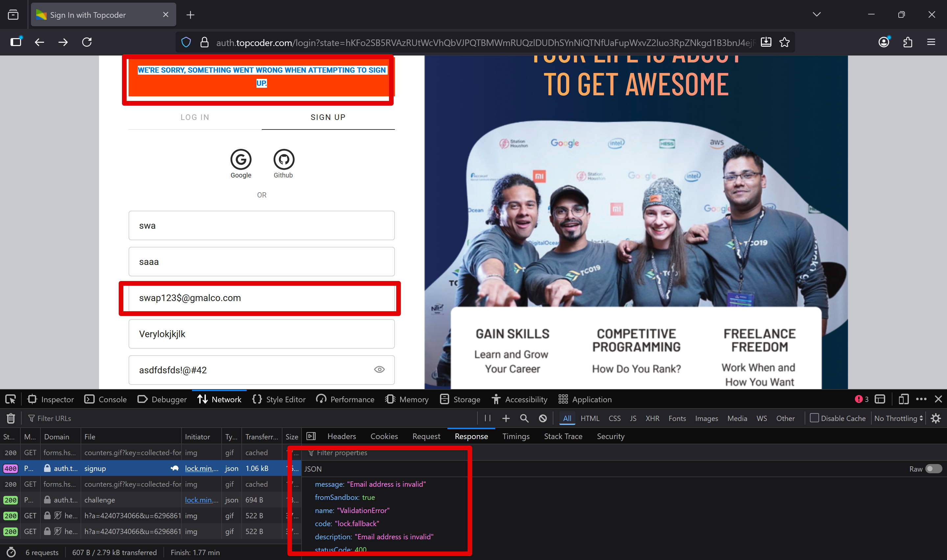Pause network recording in devtools

[x=488, y=418]
